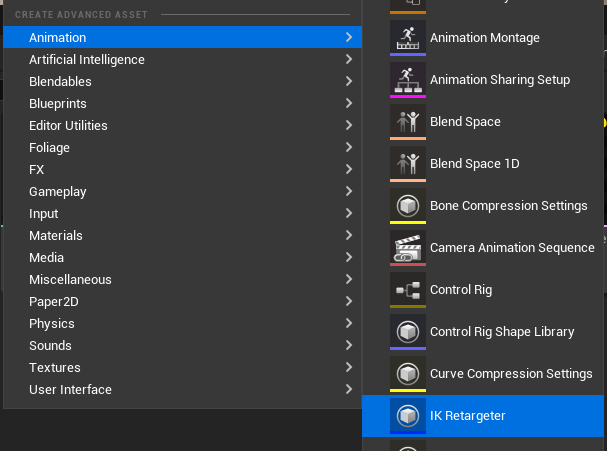Click the Blueprints label
The width and height of the screenshot is (607, 451).
point(58,104)
